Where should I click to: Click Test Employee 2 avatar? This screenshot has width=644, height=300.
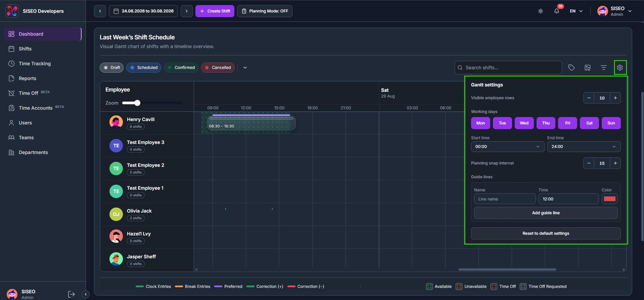point(116,168)
